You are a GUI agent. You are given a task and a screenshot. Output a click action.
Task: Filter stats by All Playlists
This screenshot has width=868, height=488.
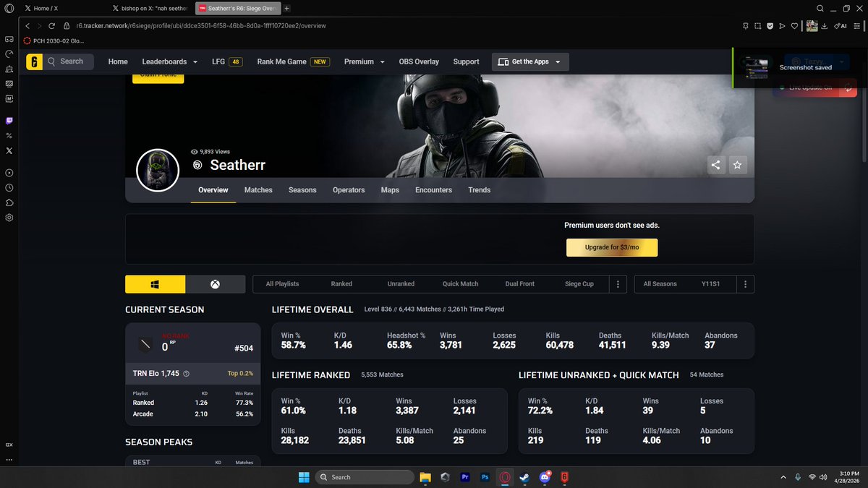282,284
